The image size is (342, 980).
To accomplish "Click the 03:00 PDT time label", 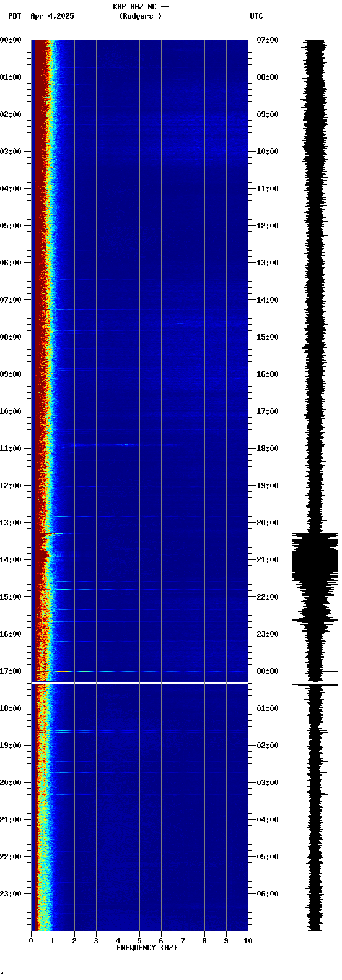I will pyautogui.click(x=11, y=152).
